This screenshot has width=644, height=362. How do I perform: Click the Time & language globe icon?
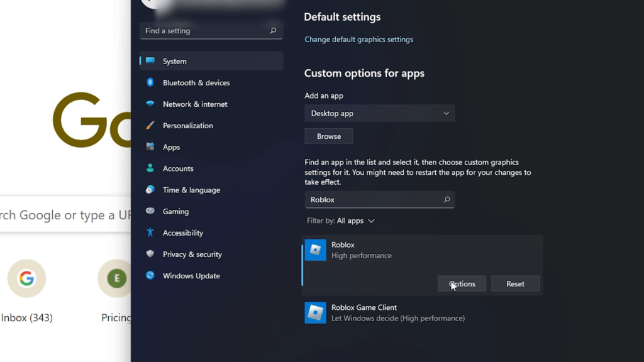click(150, 190)
